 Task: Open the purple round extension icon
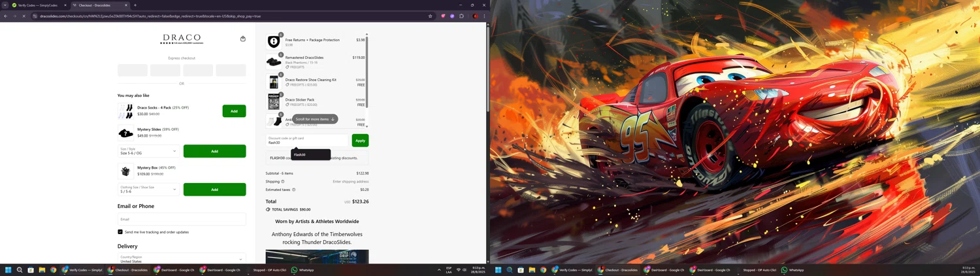click(x=452, y=16)
